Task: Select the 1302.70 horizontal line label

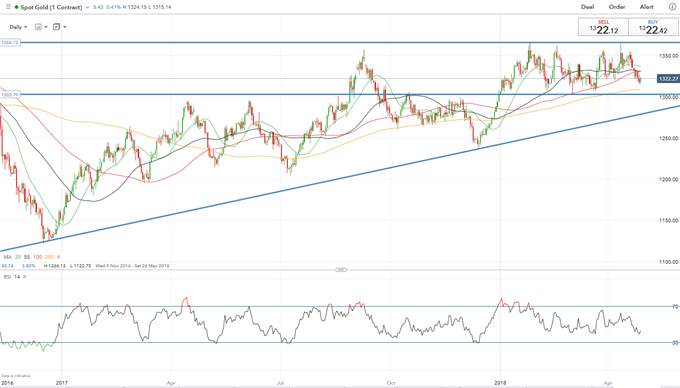Action: 10,95
